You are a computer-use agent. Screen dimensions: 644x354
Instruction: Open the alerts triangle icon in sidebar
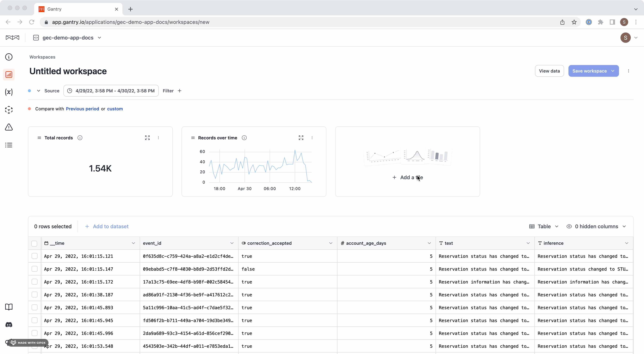coord(9,127)
